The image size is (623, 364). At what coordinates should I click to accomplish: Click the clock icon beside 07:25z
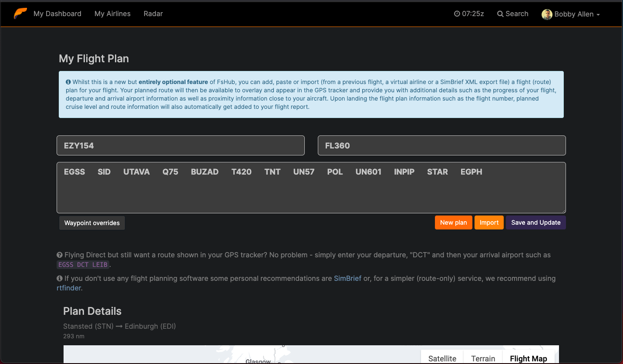point(457,14)
